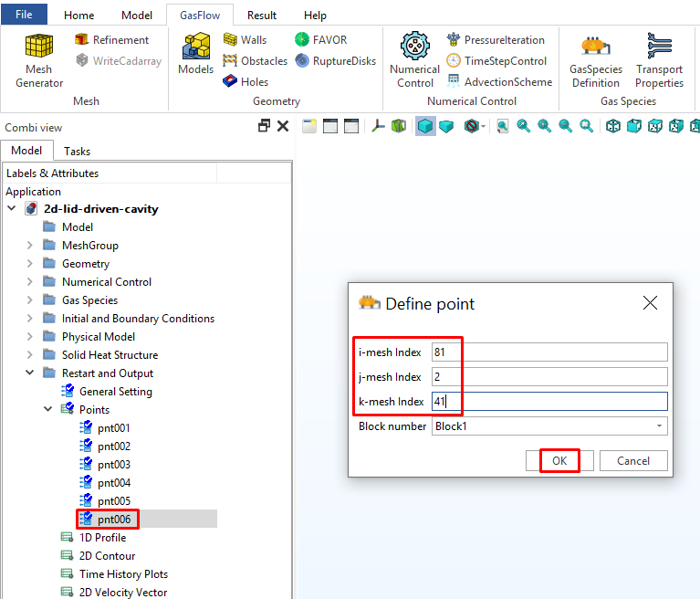This screenshot has height=599, width=700.
Task: Click the FAVOR tool icon
Action: 302,39
